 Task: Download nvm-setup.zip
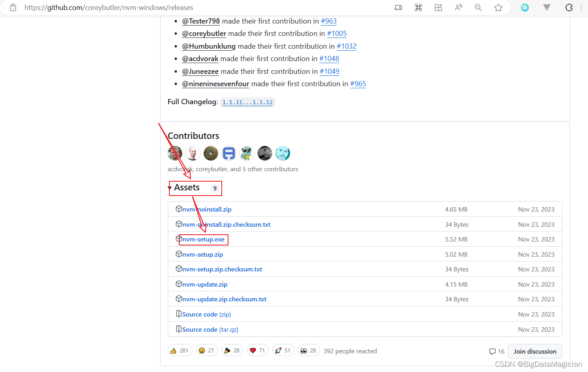pyautogui.click(x=203, y=254)
